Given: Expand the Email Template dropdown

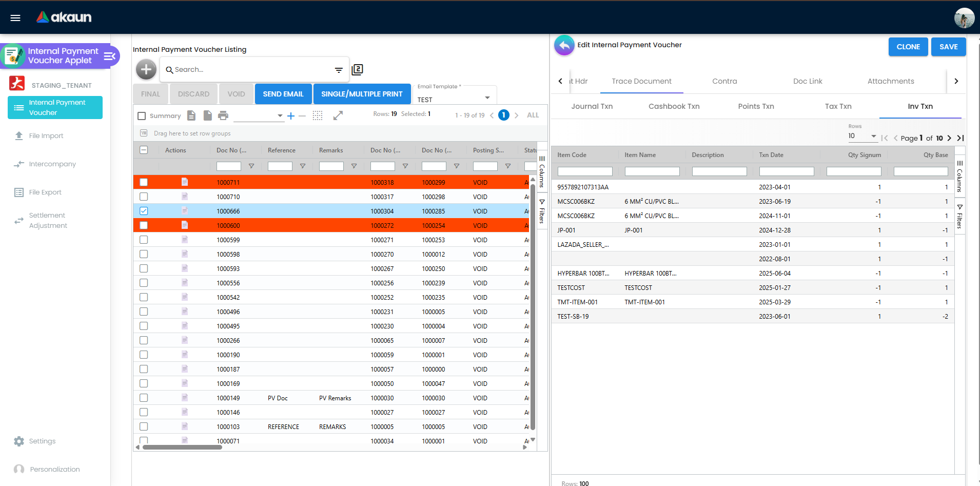Looking at the screenshot, I should [487, 98].
